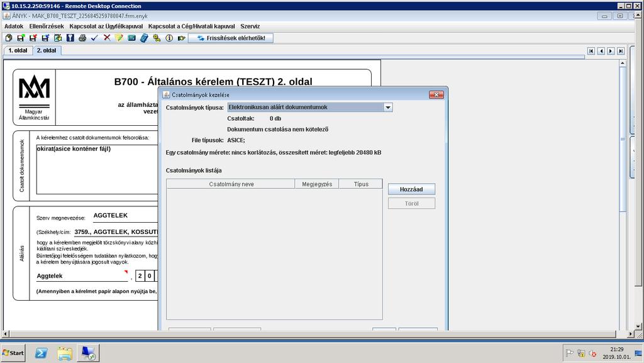
Task: Go to last page navigation arrow
Action: point(621,51)
